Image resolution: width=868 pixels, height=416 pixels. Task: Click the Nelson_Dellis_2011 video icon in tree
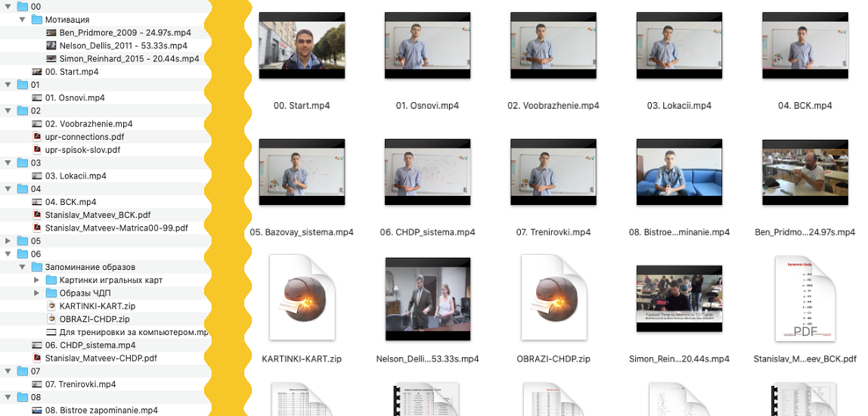tap(51, 45)
